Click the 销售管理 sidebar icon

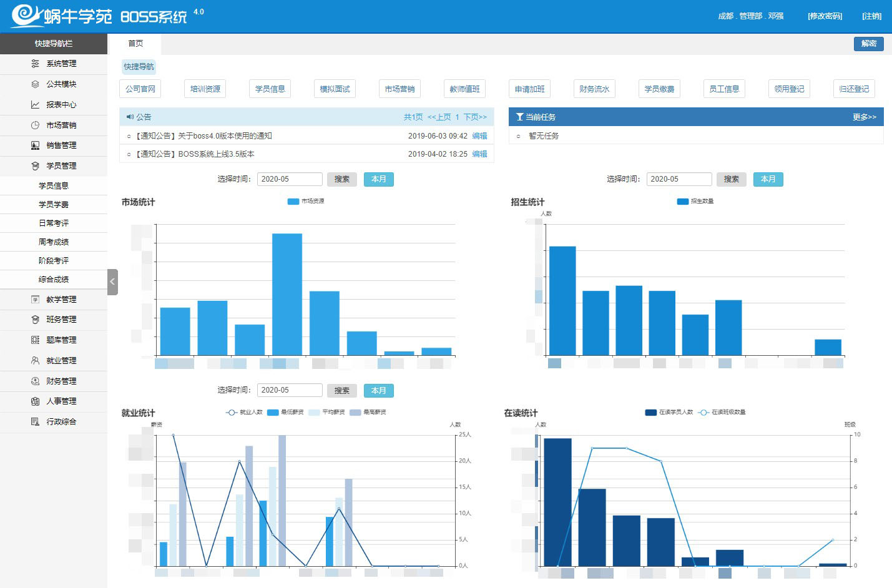click(x=35, y=145)
